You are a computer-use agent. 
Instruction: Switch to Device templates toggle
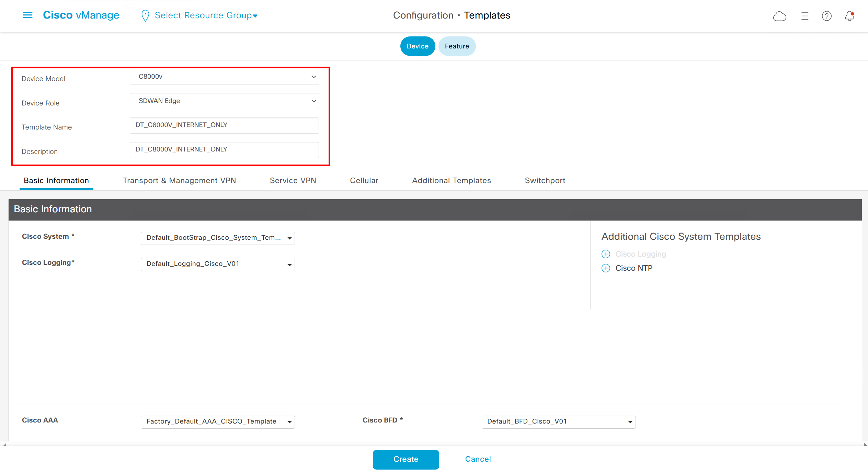click(417, 46)
